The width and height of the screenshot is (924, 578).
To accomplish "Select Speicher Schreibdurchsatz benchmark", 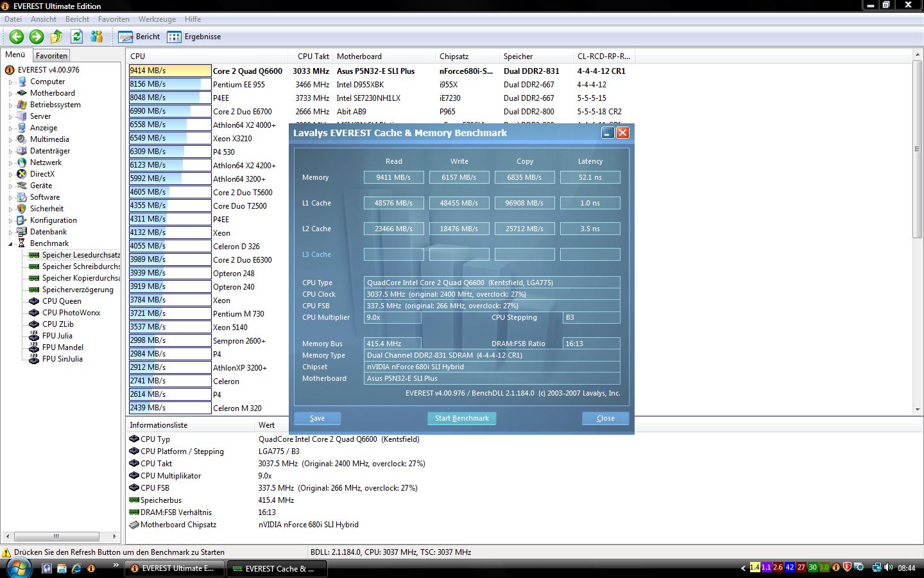I will (81, 267).
